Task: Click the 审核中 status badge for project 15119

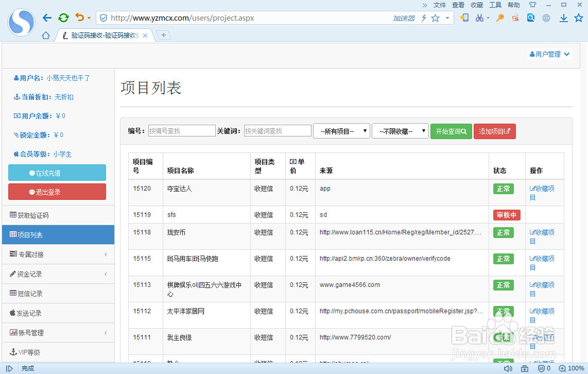Action: click(507, 215)
